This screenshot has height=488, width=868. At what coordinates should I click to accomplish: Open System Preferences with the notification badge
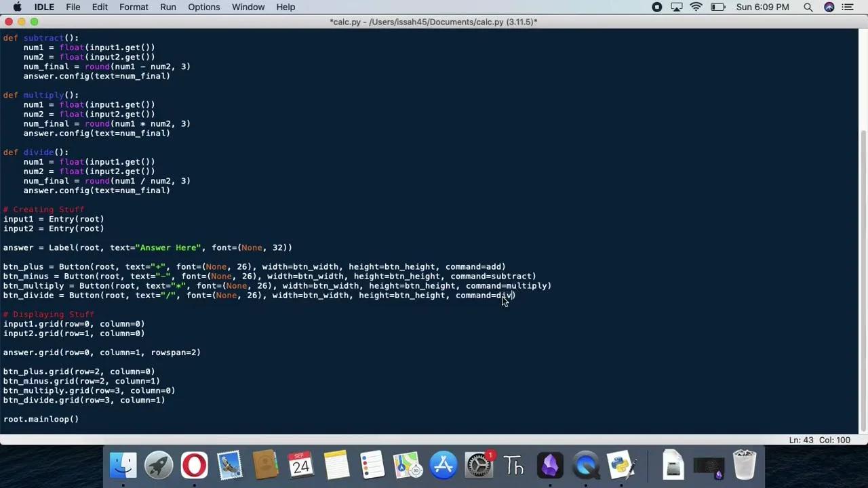click(479, 465)
